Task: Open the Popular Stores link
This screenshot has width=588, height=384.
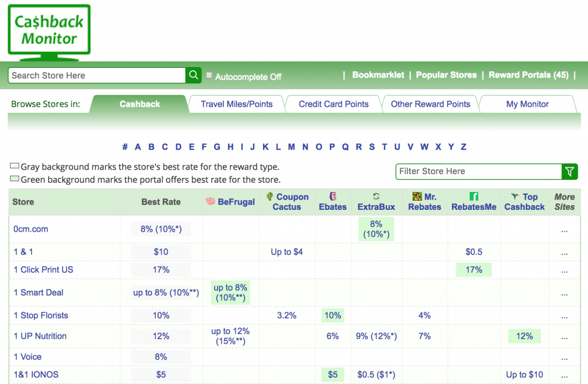Action: point(446,75)
